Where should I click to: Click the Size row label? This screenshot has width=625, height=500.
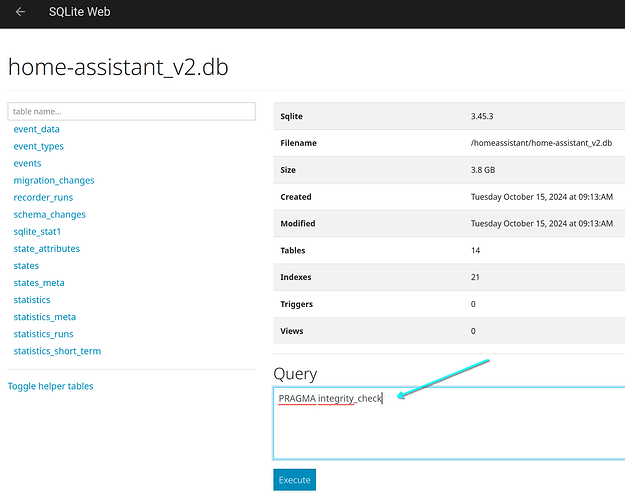[x=288, y=170]
